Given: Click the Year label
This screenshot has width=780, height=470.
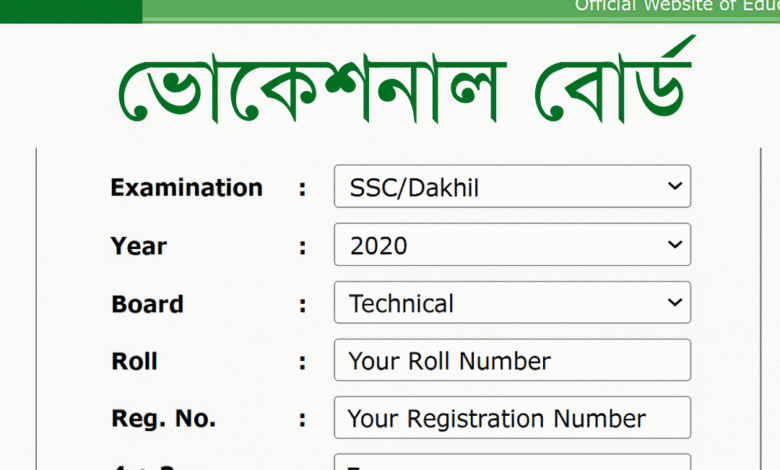Looking at the screenshot, I should (139, 246).
